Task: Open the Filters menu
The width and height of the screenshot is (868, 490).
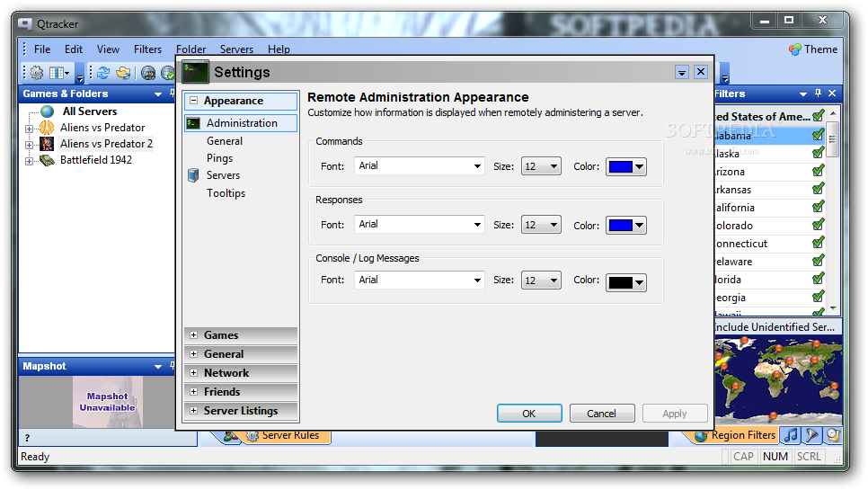Action: pos(147,49)
